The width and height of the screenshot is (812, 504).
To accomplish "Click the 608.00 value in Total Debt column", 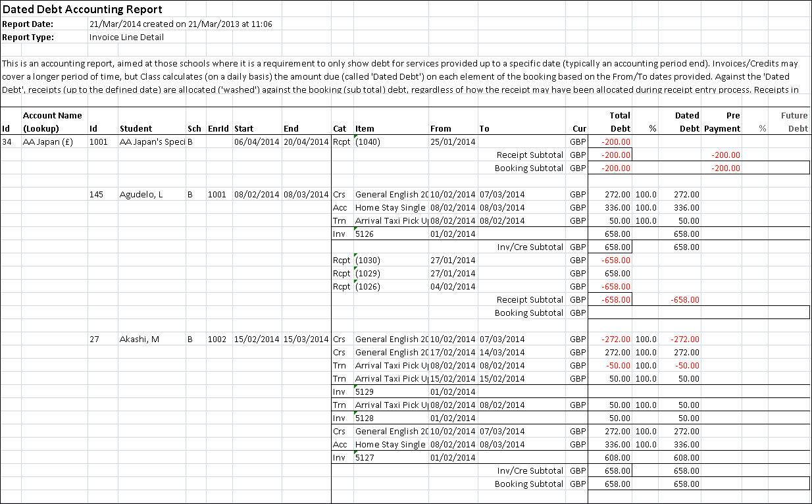I will [x=618, y=458].
